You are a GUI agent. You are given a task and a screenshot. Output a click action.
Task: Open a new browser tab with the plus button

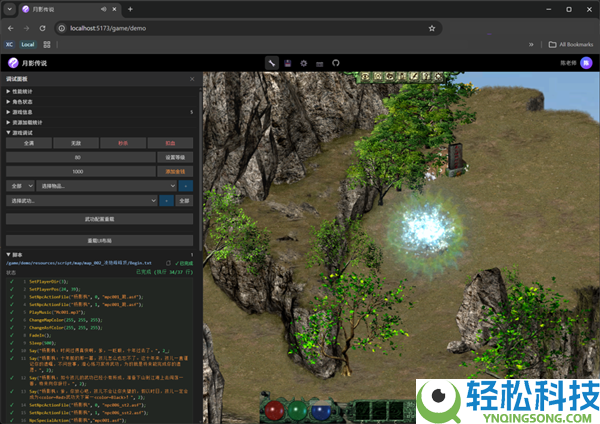coord(130,9)
